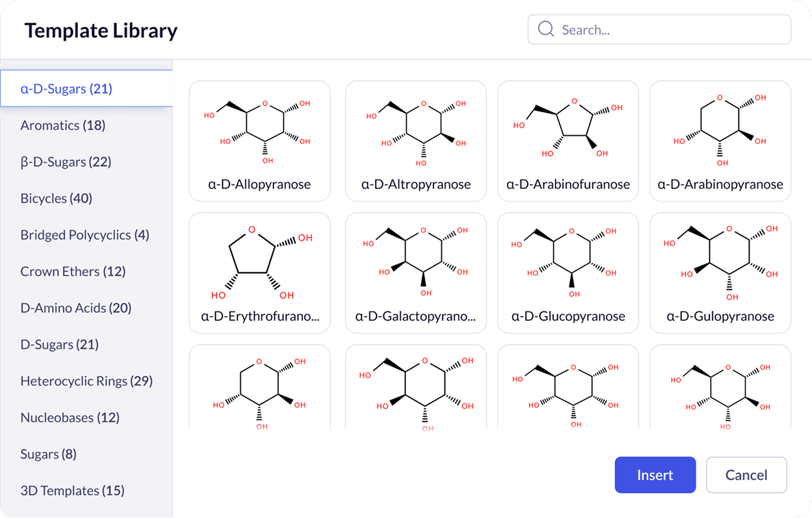
Task: Choose the α-D-Erythrofuranose structure
Action: coord(260,272)
